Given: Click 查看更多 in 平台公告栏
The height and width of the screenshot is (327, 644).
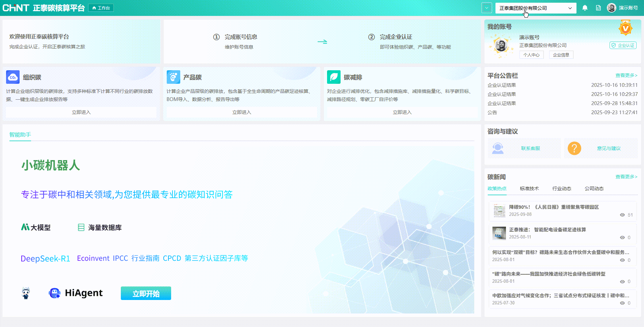Looking at the screenshot, I should click(x=626, y=75).
